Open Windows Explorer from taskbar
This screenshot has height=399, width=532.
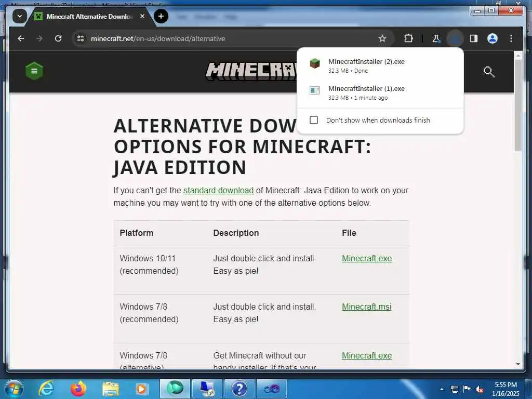pos(111,389)
